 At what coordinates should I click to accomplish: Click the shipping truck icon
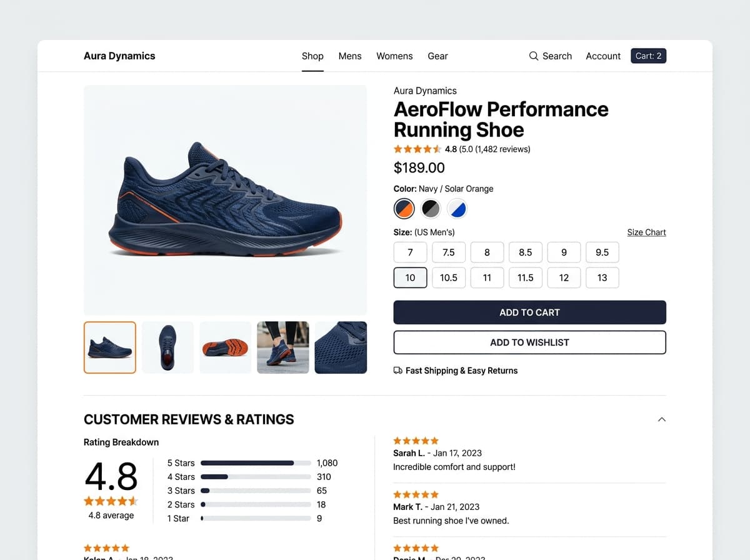click(x=397, y=371)
